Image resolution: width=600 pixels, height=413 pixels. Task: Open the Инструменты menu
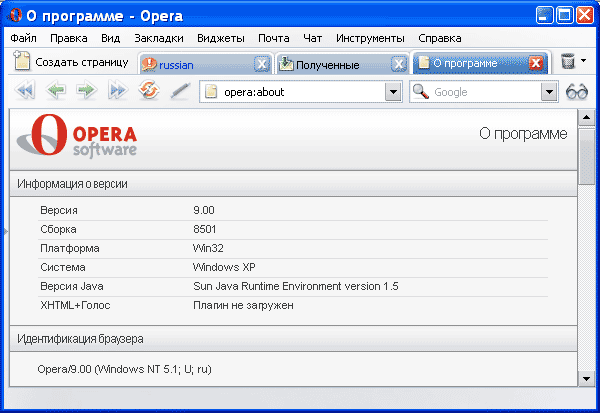[x=370, y=38]
